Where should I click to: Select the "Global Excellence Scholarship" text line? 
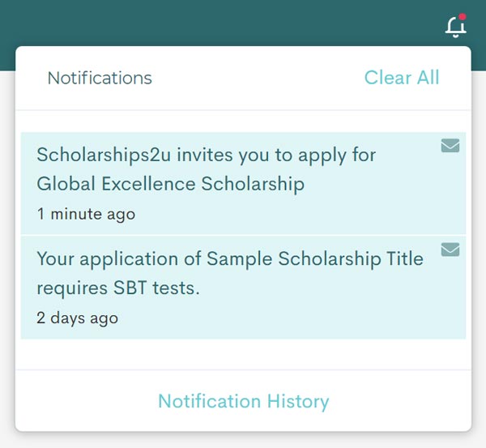pyautogui.click(x=170, y=184)
